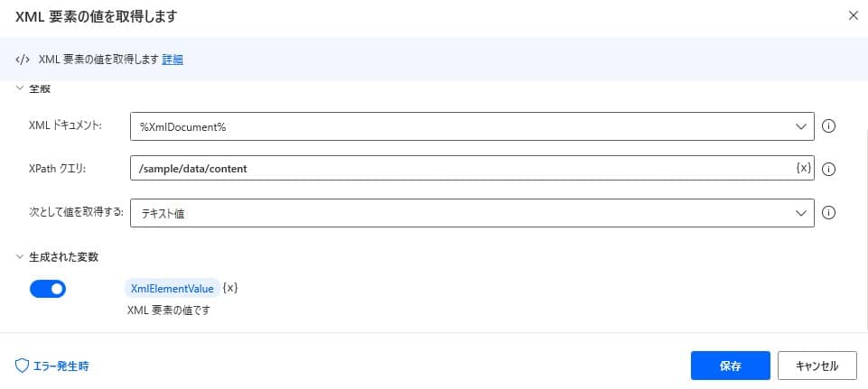Open variable picker {x} in XPath クエリ field
868x389 pixels.
[803, 168]
